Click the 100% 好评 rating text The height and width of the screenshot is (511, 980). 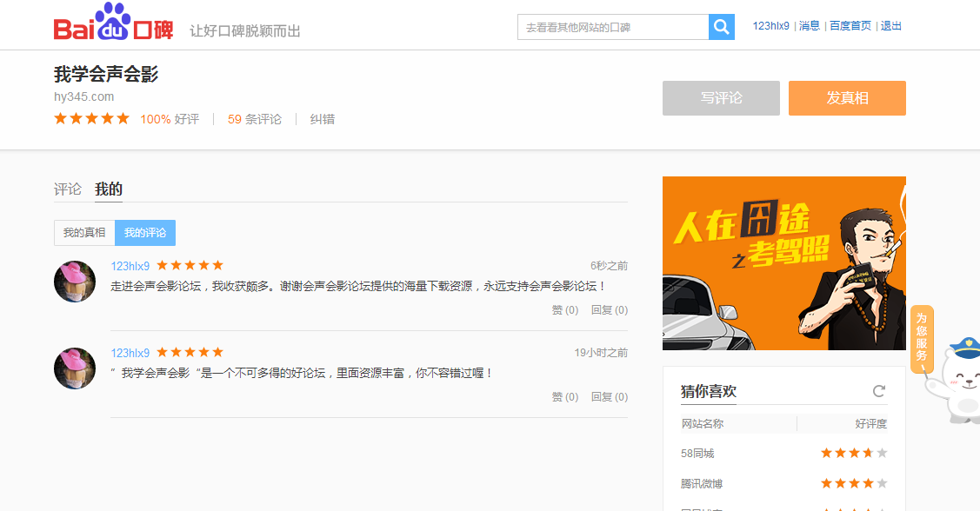[170, 119]
